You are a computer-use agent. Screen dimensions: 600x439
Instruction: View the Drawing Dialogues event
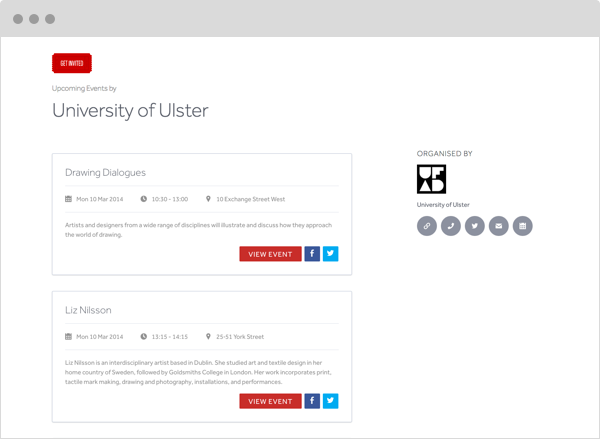[x=270, y=254]
